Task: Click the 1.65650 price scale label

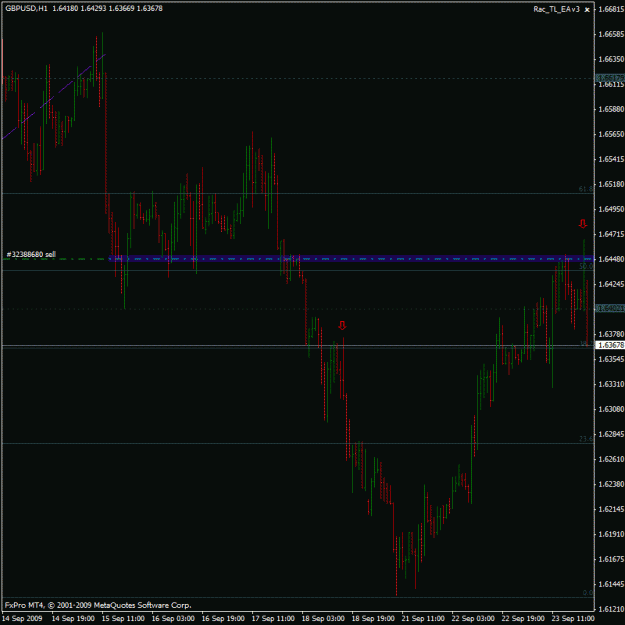Action: pos(611,134)
